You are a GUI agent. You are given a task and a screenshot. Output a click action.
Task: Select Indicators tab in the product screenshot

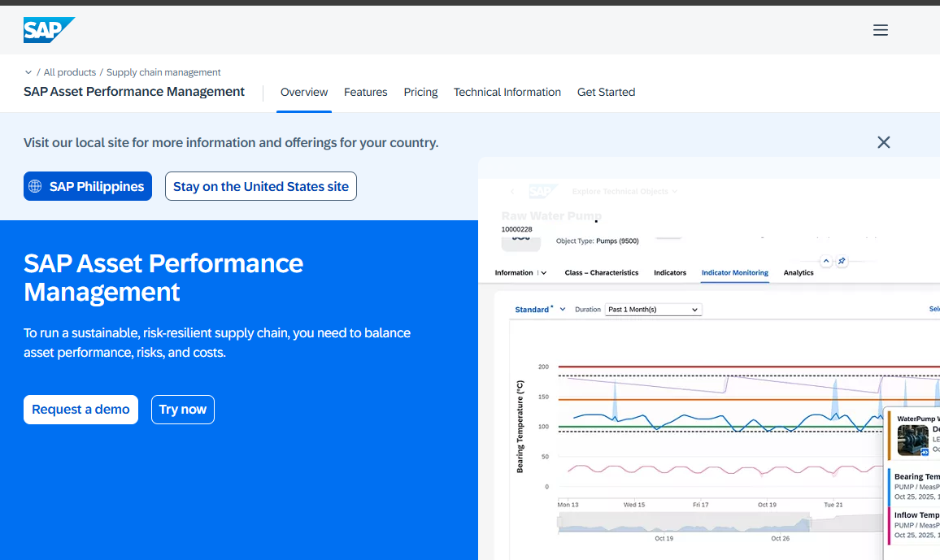670,272
